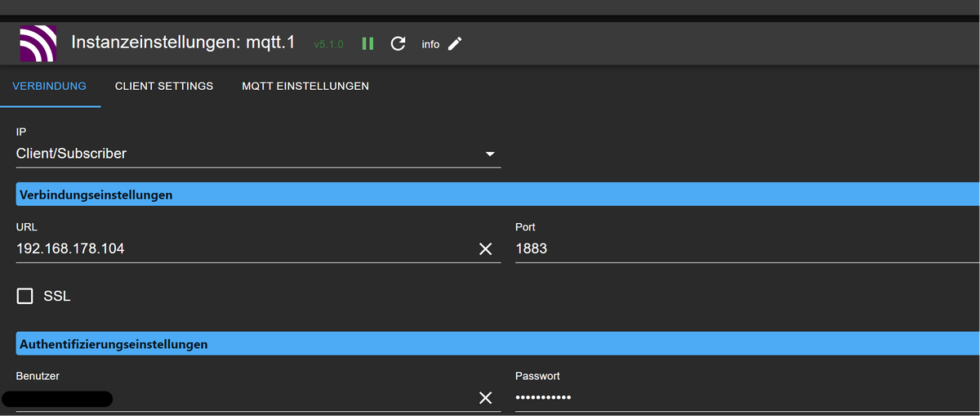Screen dimensions: 980x416
Task: Clear the Benutzer field with the X
Action: coord(485,398)
